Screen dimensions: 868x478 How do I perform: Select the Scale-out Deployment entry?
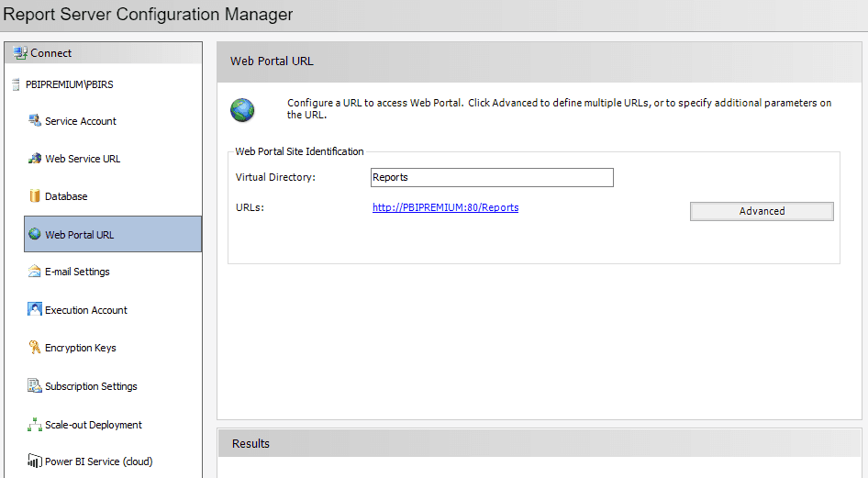(x=93, y=425)
